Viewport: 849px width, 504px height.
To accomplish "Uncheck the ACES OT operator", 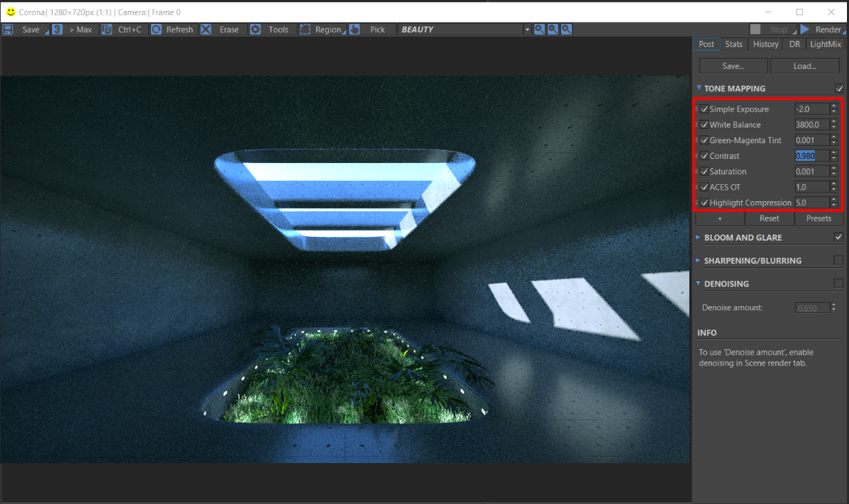I will (x=704, y=187).
